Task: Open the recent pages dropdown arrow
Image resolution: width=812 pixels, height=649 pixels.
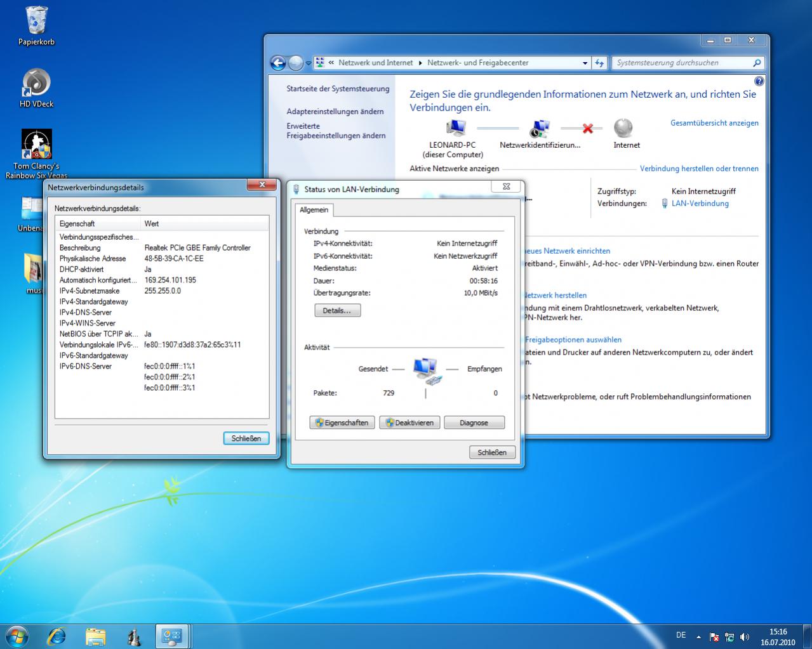Action: [309, 63]
